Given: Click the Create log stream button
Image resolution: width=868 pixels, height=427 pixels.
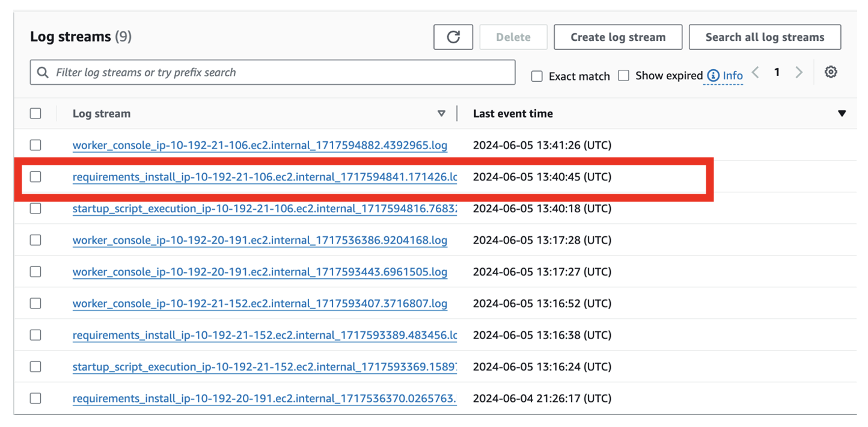Looking at the screenshot, I should click(617, 37).
